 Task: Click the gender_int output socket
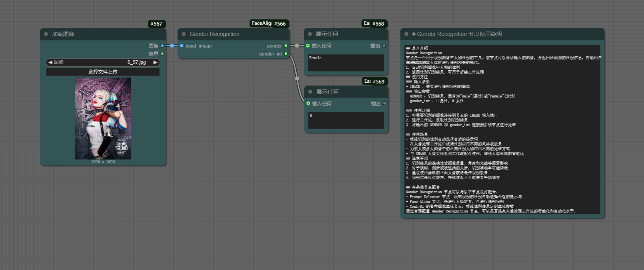[x=286, y=54]
